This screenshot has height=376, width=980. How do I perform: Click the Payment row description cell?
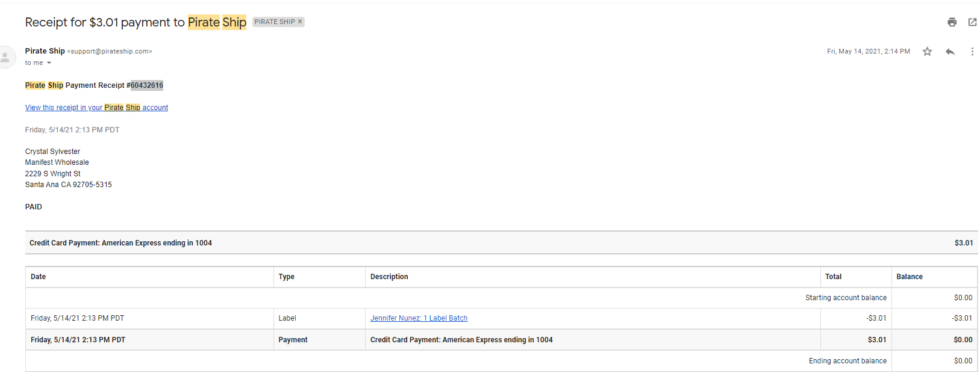tap(593, 340)
